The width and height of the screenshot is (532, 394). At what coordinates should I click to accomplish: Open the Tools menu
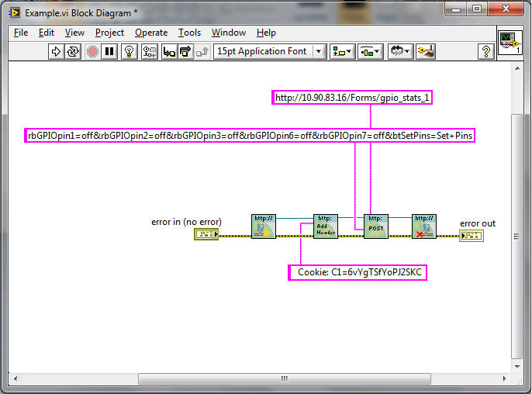pos(190,33)
